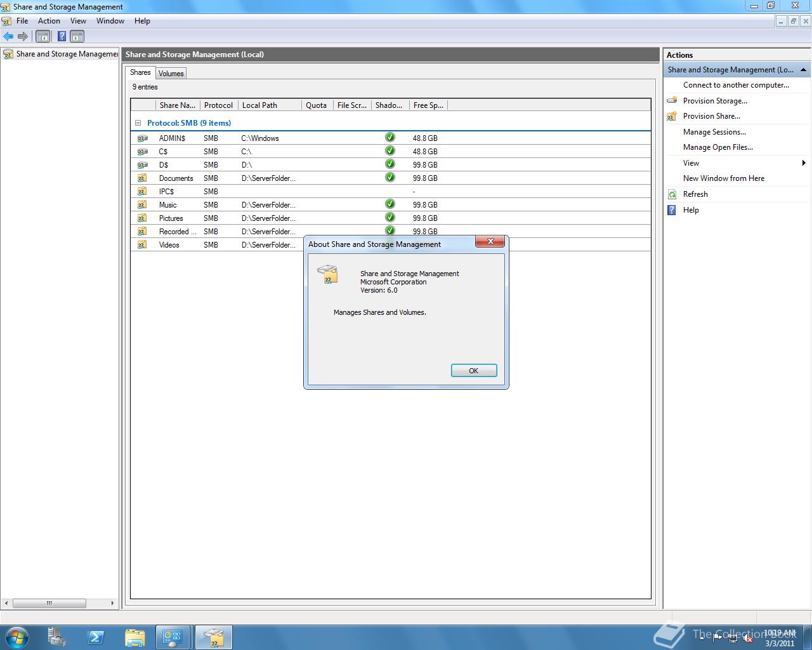
Task: Click shadow copy checkmark for Music row
Action: click(x=390, y=204)
